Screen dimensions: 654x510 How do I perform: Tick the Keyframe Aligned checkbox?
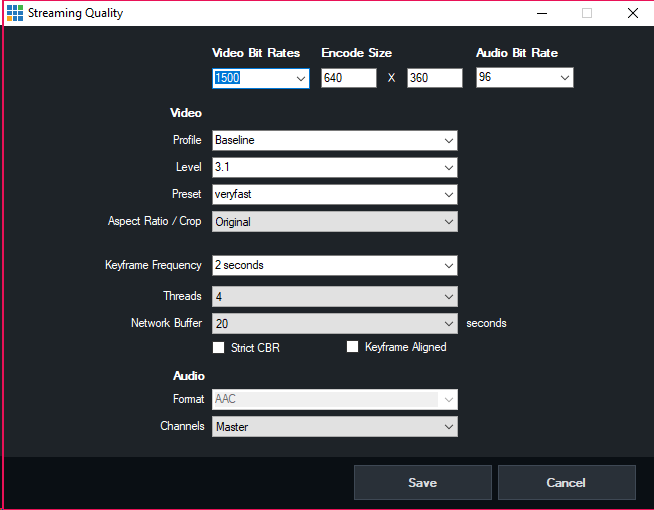pos(352,347)
